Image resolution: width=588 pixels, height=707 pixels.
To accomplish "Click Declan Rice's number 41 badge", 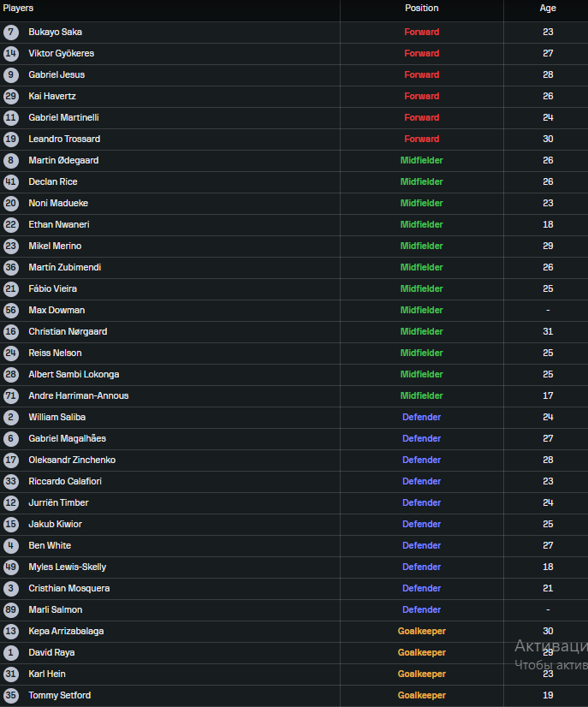I will point(10,181).
